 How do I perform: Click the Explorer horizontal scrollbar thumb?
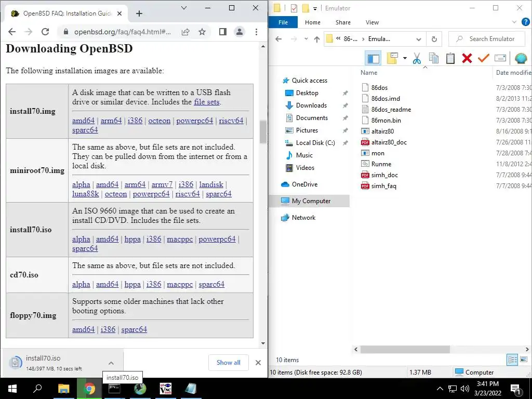405,349
